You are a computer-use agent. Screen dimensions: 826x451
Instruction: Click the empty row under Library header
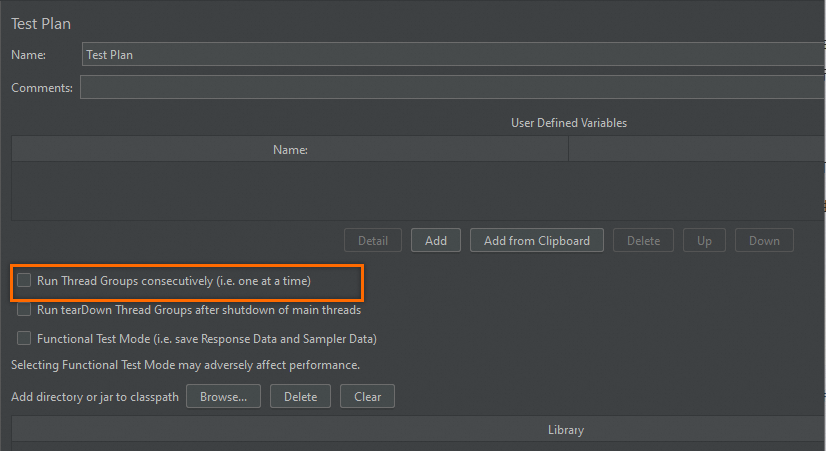pos(418,446)
